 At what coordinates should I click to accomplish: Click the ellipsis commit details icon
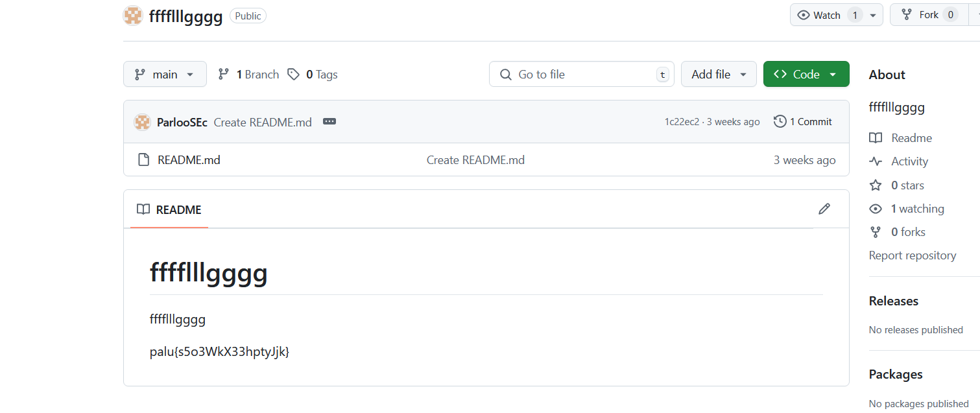point(329,122)
